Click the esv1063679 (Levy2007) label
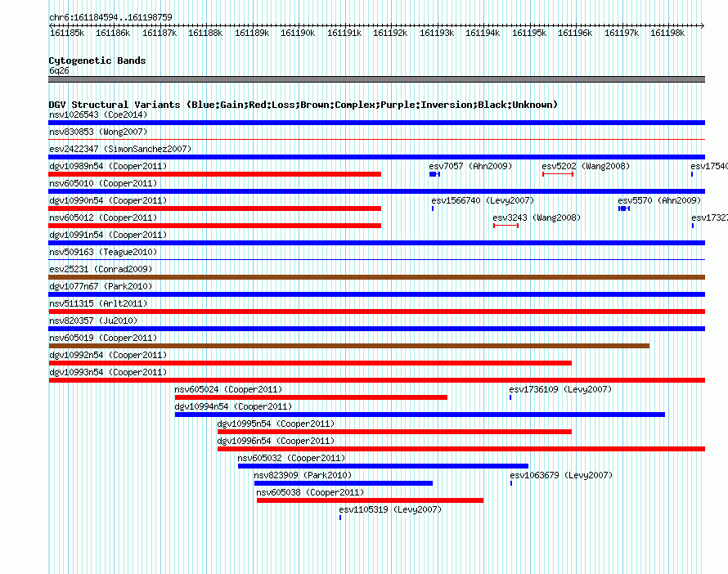 [x=561, y=475]
